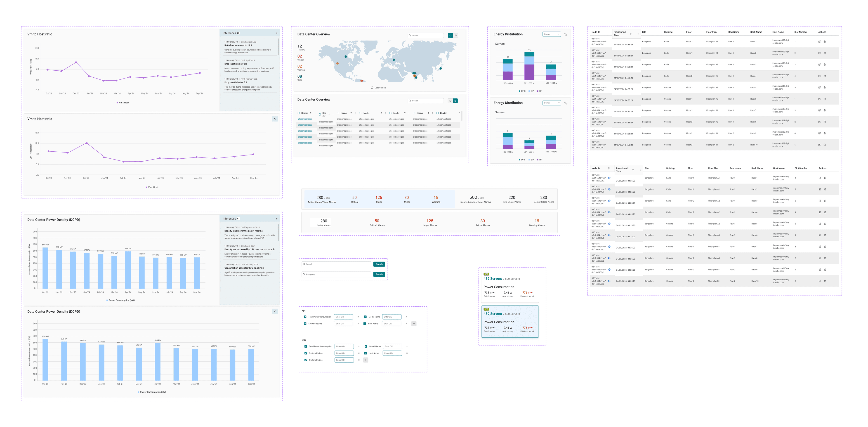Add KPI row in the five-item KPI group

tap(366, 360)
